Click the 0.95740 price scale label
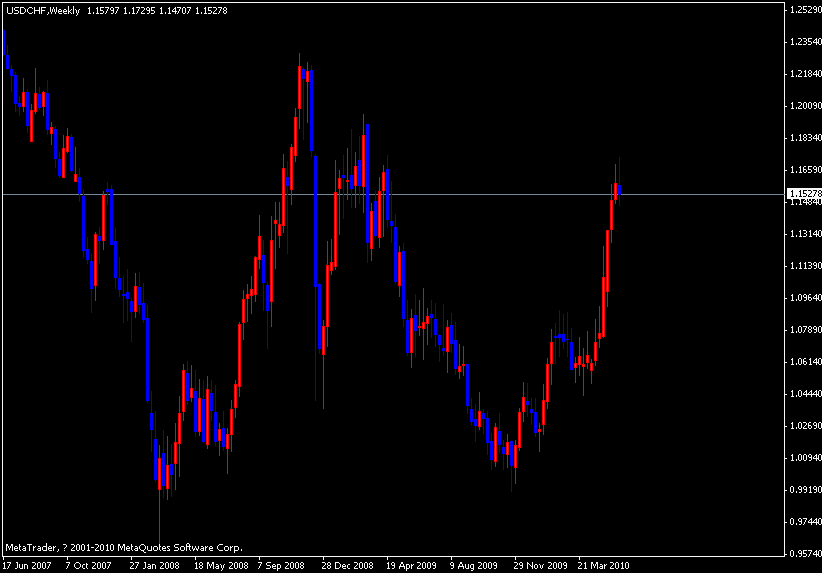822x573 pixels. [x=803, y=554]
